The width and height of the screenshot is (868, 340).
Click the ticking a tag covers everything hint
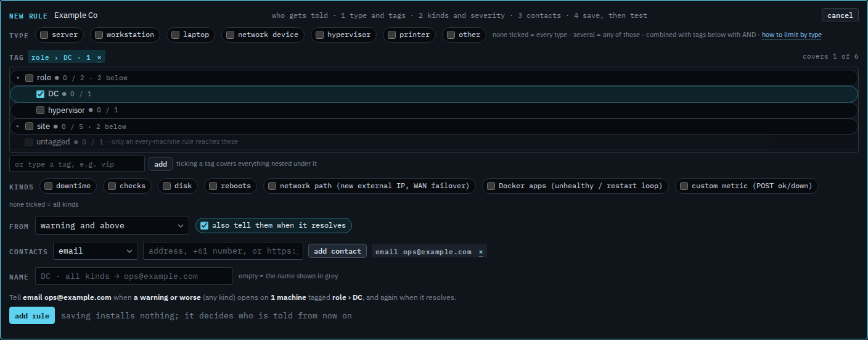pyautogui.click(x=247, y=164)
